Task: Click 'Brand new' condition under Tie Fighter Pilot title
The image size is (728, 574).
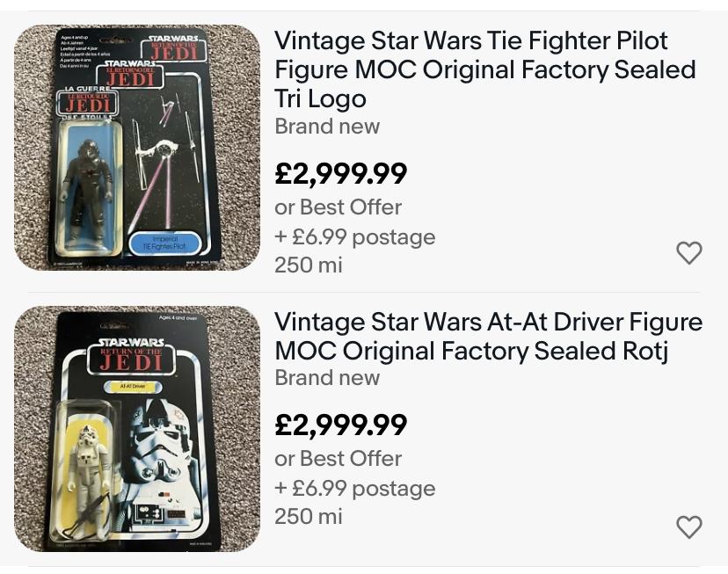Action: point(327,127)
